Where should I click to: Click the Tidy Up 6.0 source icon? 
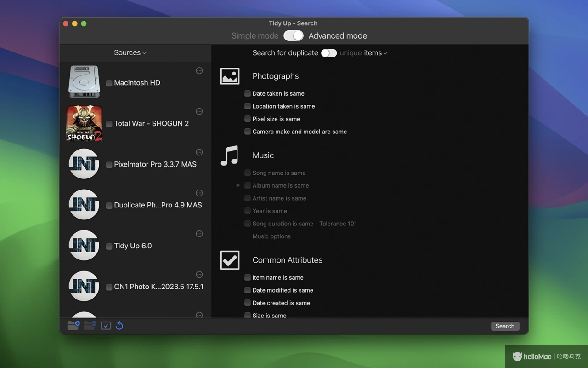[84, 245]
